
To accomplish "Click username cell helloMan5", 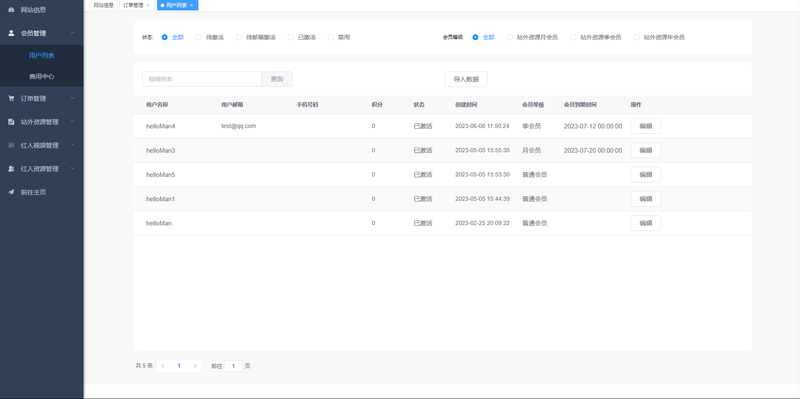I will pyautogui.click(x=161, y=174).
